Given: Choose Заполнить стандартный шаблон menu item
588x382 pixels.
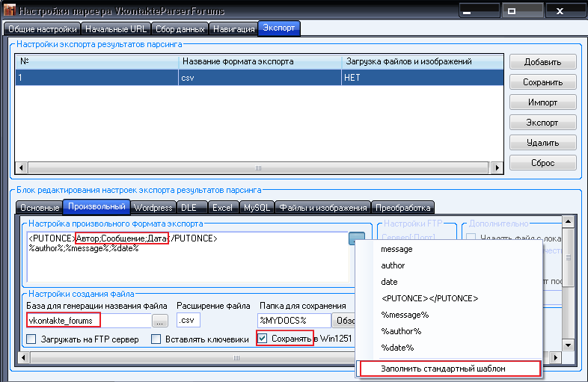Looking at the screenshot, I should coord(450,369).
